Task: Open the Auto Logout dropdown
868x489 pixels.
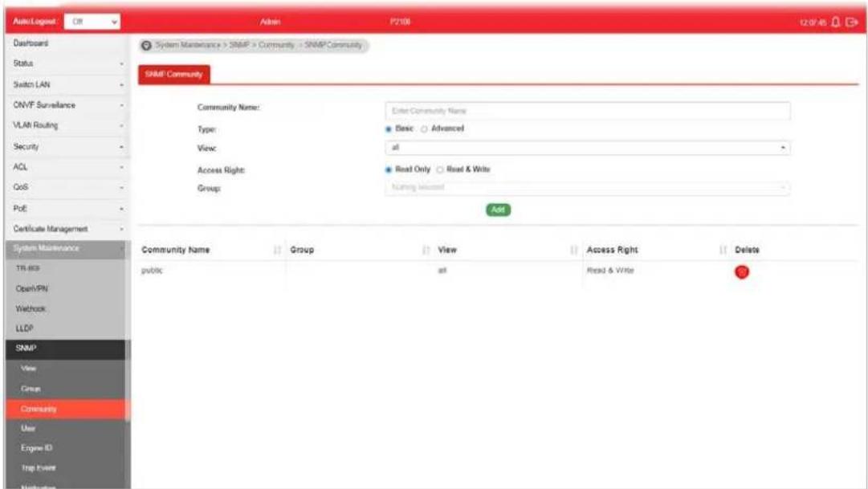Action: tap(92, 22)
